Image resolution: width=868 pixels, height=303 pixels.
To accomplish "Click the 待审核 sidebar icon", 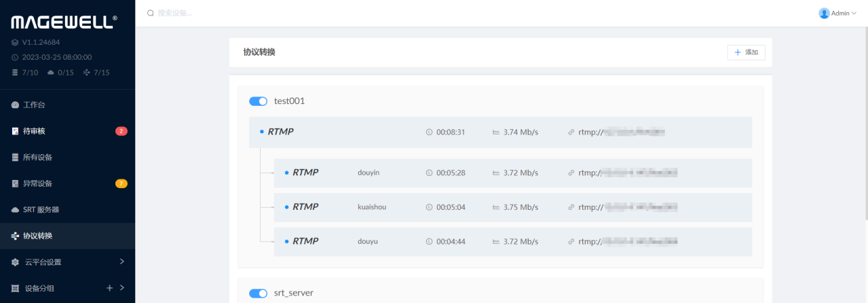I will (16, 131).
